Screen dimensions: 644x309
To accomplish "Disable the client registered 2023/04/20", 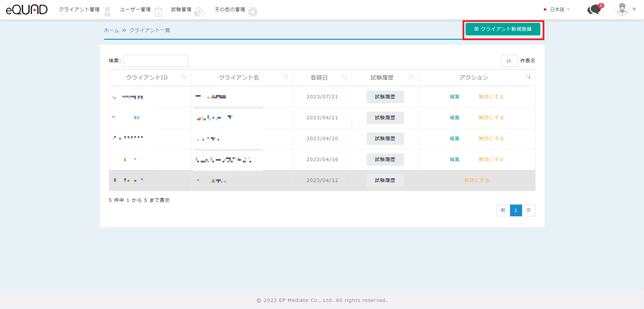I will pos(491,138).
